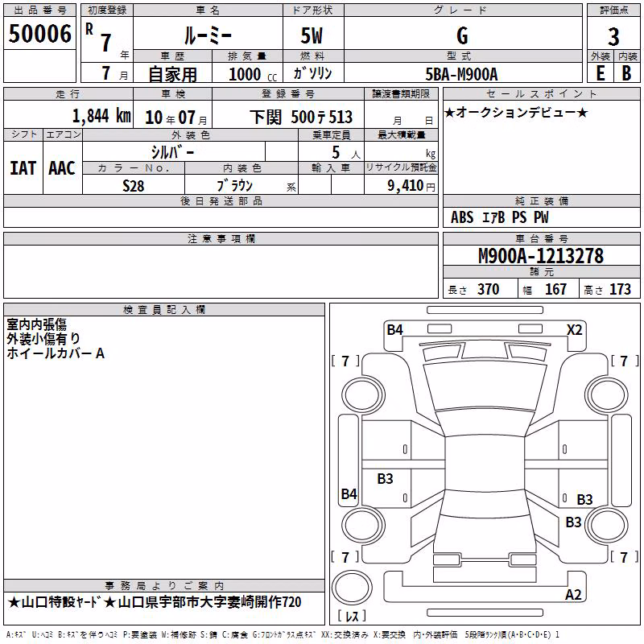
Task: Select the yard address line 山口県宇部市大字妻崎開作720
Action: tap(209, 602)
